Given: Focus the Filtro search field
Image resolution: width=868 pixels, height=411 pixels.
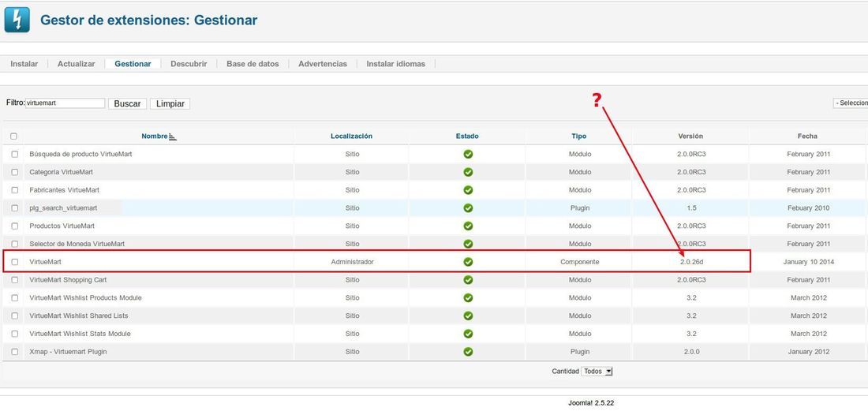Looking at the screenshot, I should [x=65, y=103].
